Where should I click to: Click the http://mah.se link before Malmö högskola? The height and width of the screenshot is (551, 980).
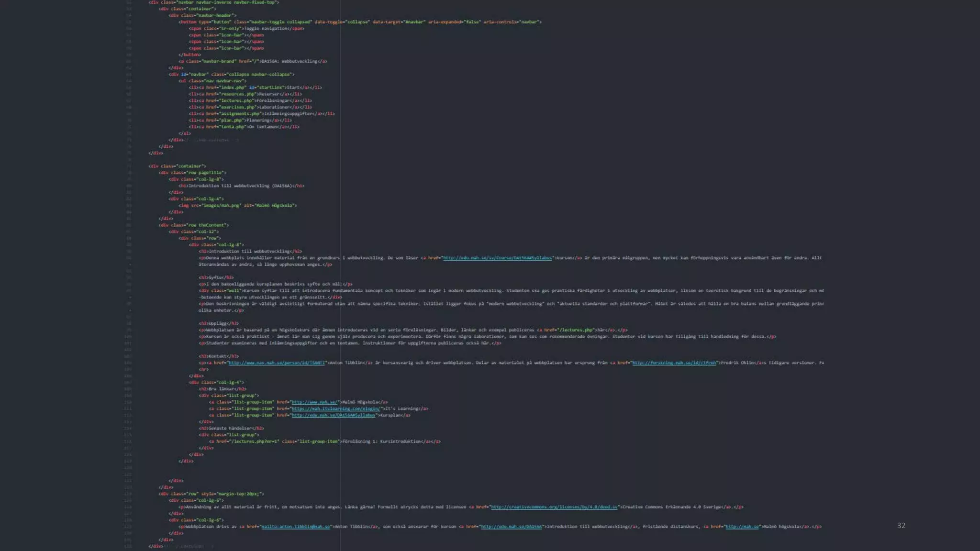pos(742,527)
